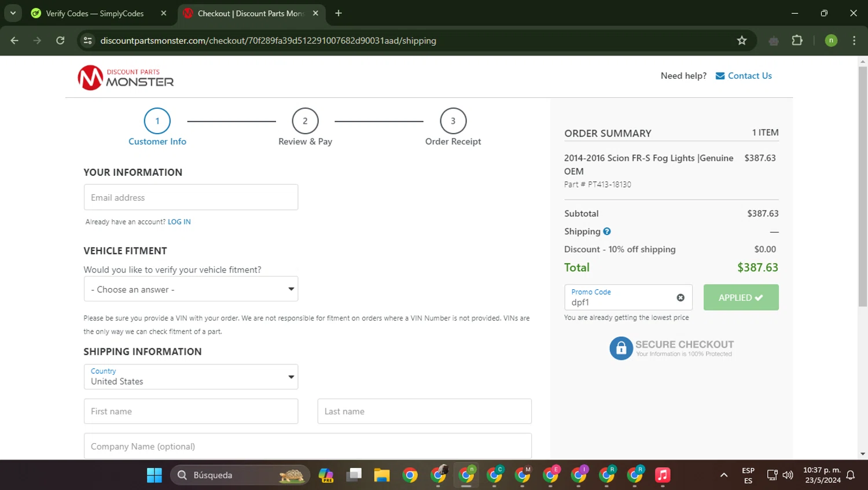Select step 3 Order Receipt circle
The height and width of the screenshot is (490, 868).
tap(453, 121)
